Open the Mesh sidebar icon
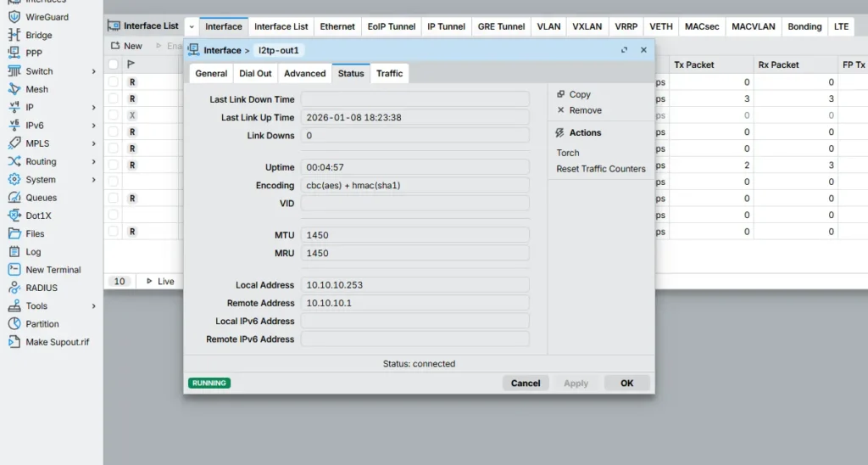 (14, 89)
